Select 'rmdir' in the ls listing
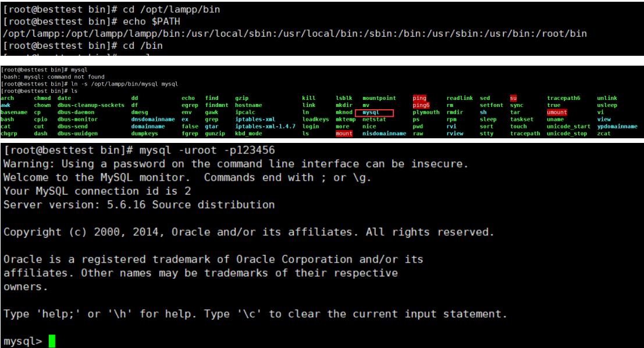The height and width of the screenshot is (348, 644). (x=455, y=112)
